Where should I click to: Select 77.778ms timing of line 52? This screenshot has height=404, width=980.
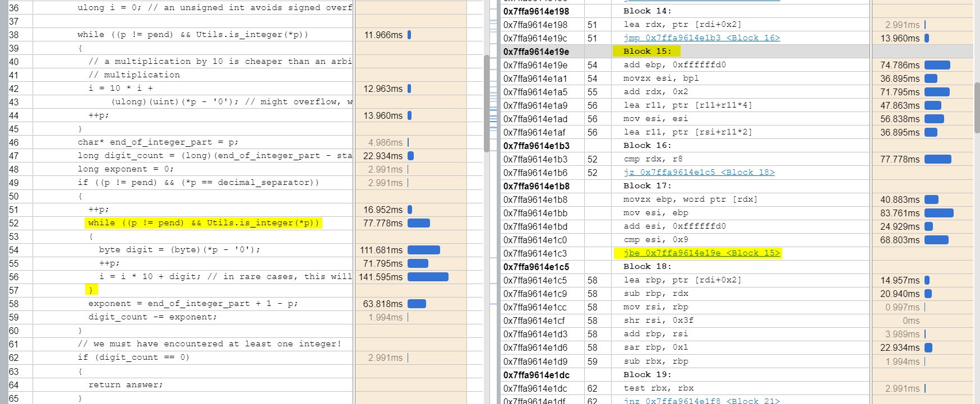coord(383,223)
